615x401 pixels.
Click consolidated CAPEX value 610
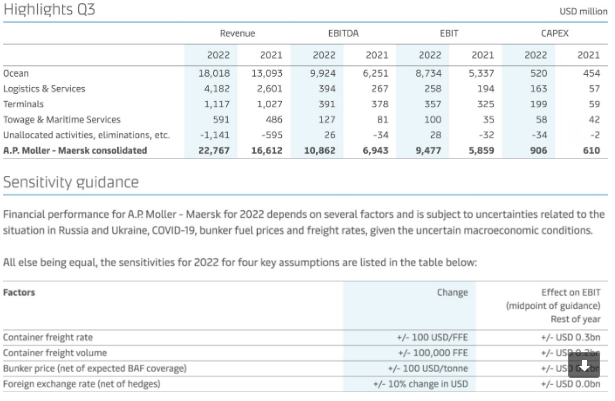click(591, 150)
